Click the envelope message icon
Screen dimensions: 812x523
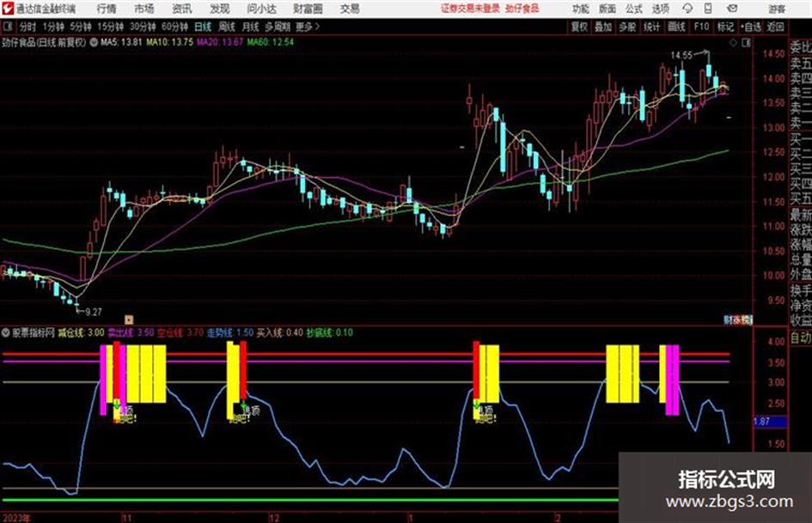732,9
